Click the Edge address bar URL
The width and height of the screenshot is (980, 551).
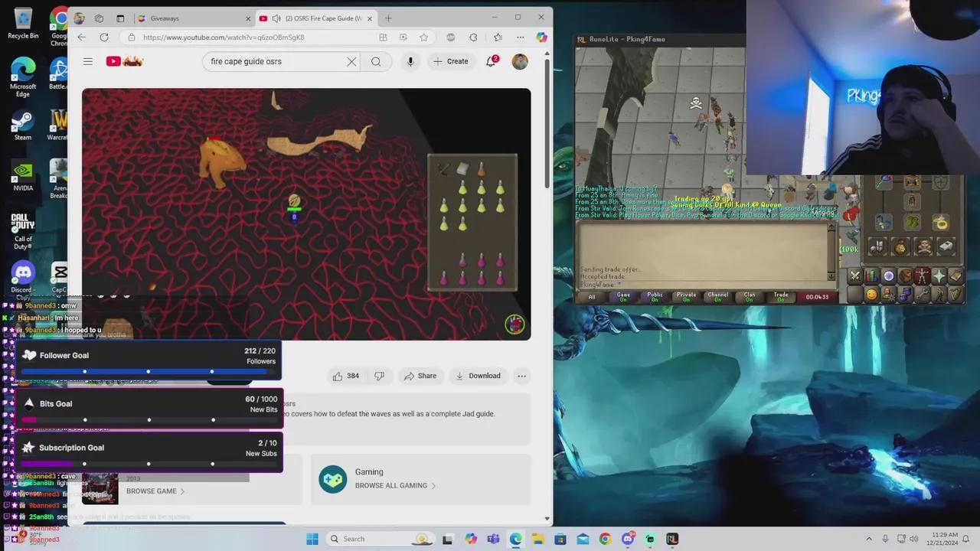pyautogui.click(x=224, y=37)
